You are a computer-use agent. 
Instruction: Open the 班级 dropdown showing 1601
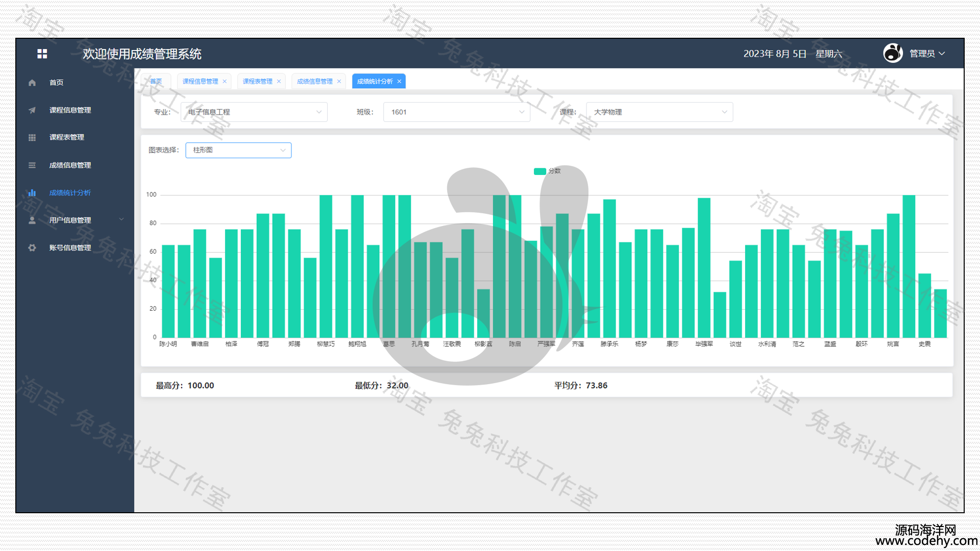pos(456,112)
